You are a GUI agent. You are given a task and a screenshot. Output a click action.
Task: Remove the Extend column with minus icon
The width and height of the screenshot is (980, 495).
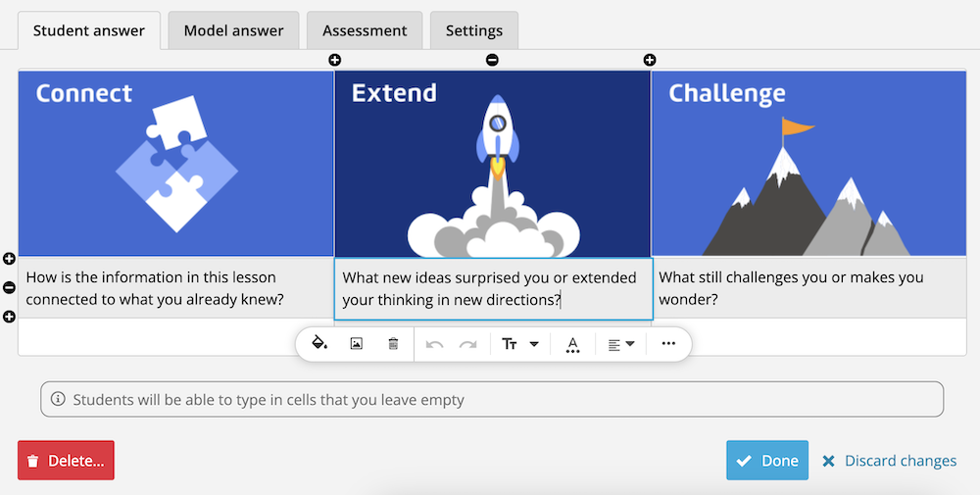(493, 60)
